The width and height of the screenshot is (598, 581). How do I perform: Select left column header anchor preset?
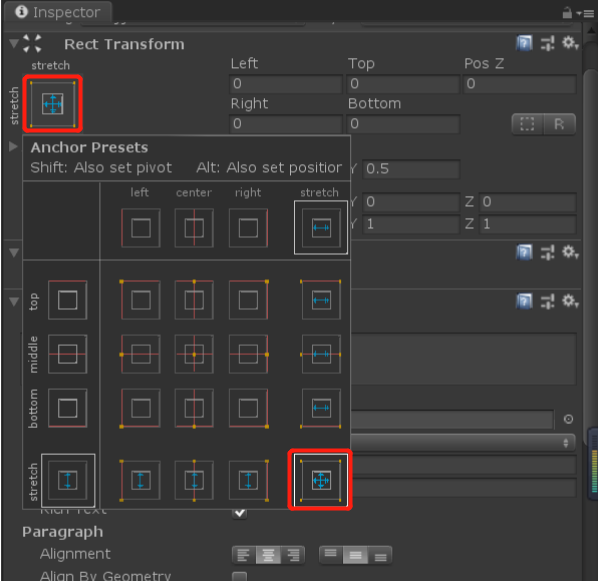[140, 228]
